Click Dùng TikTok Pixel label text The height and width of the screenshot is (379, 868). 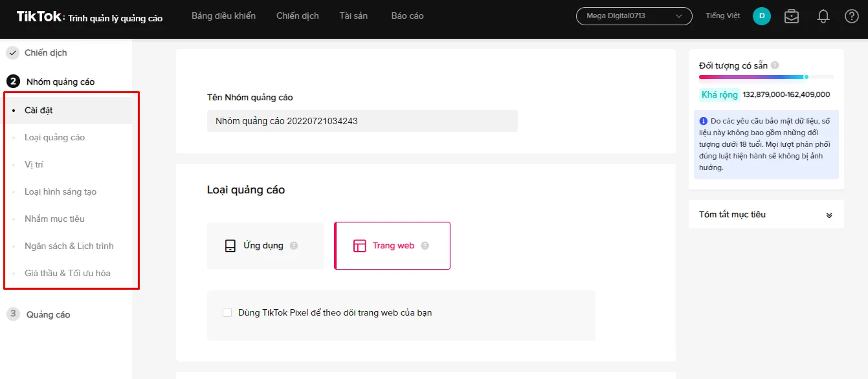point(335,312)
